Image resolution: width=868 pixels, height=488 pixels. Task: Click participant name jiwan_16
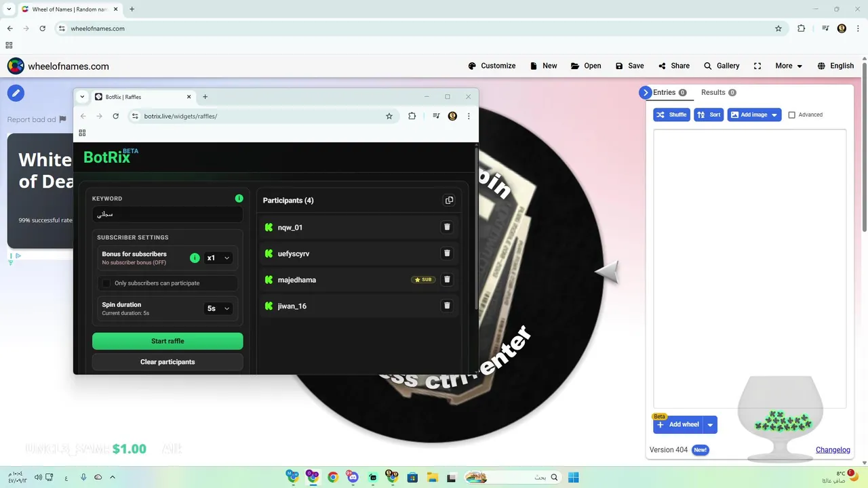click(x=292, y=306)
